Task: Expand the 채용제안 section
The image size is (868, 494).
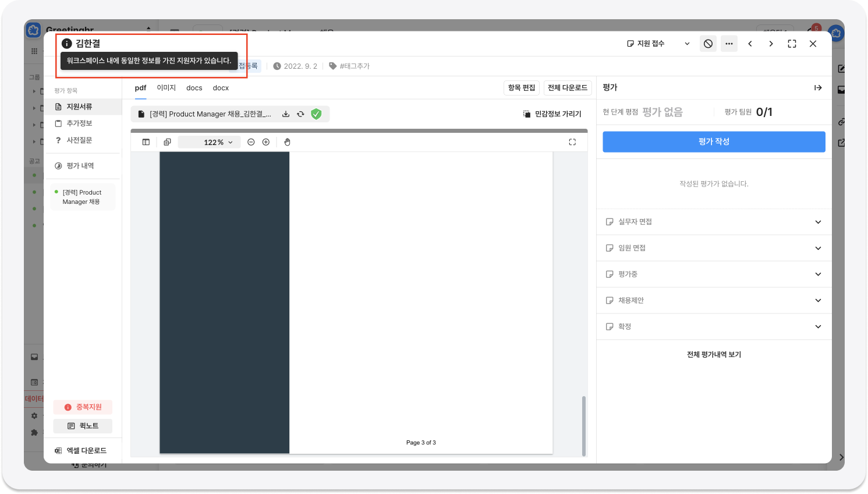Action: [714, 301]
